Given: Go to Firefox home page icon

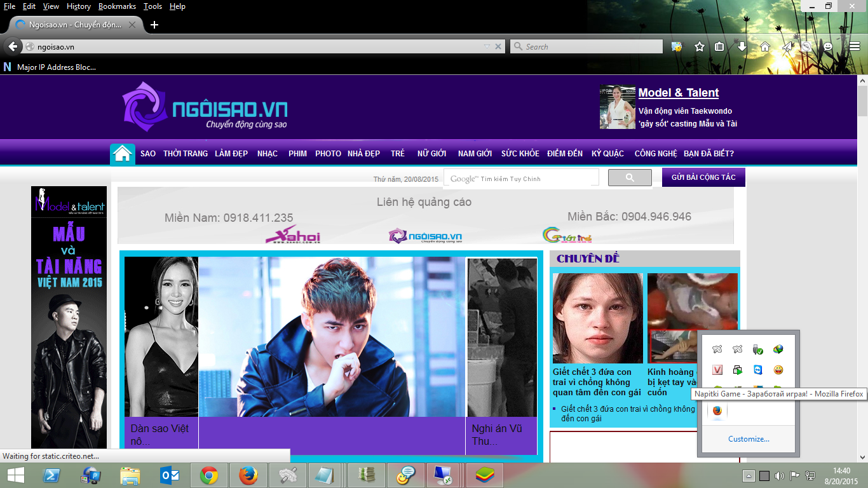Looking at the screenshot, I should (765, 46).
